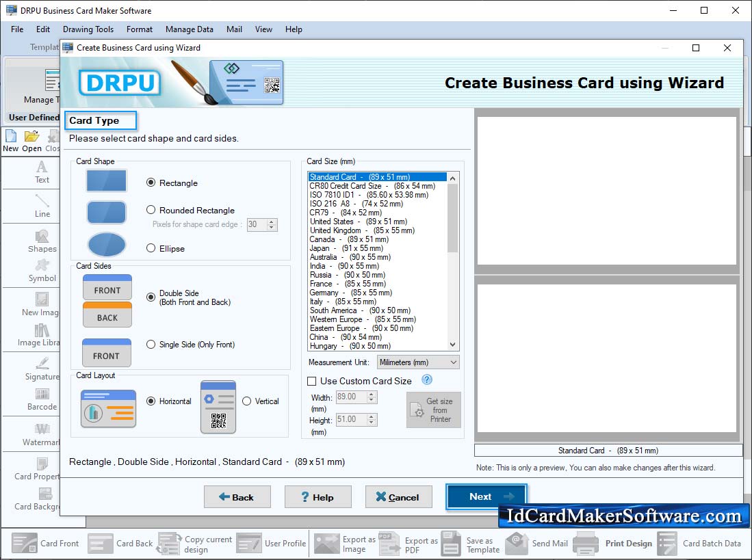Click Get size from Printer button
The height and width of the screenshot is (560, 752).
434,410
